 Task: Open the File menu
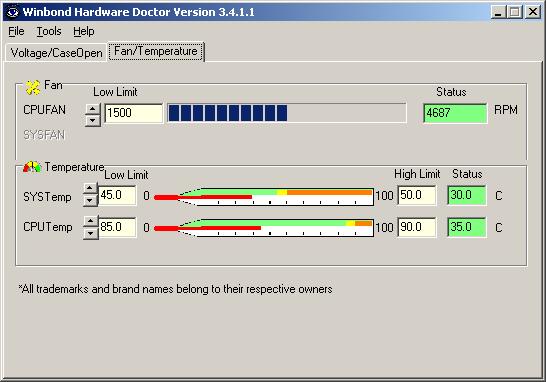(16, 31)
